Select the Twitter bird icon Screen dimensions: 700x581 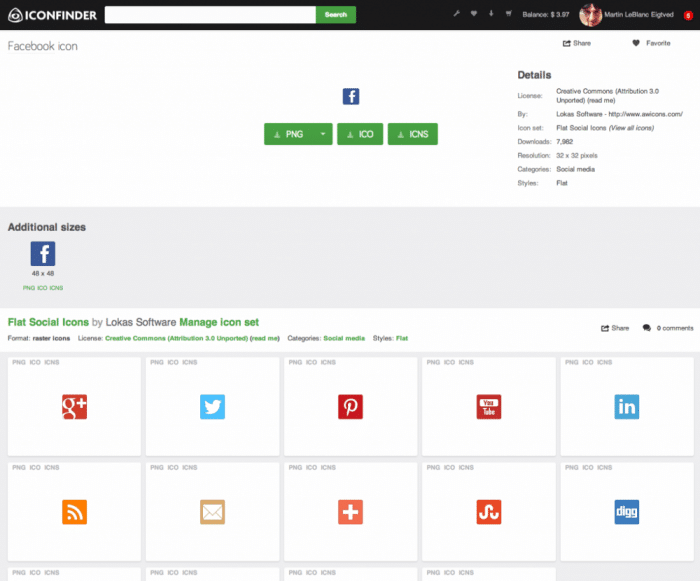point(212,406)
